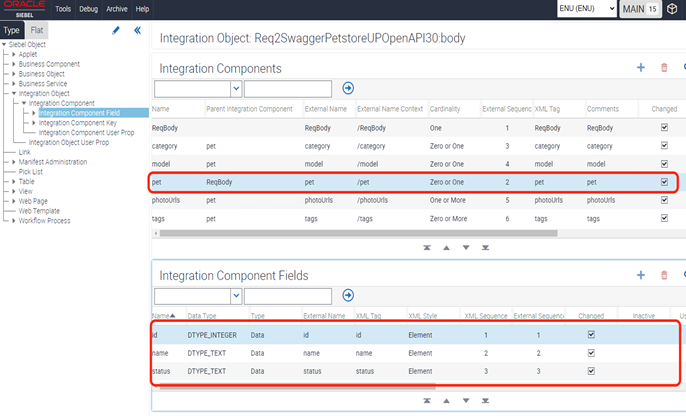This screenshot has height=416, width=686.
Task: Select Integration Object User Prop tree item
Action: (69, 142)
